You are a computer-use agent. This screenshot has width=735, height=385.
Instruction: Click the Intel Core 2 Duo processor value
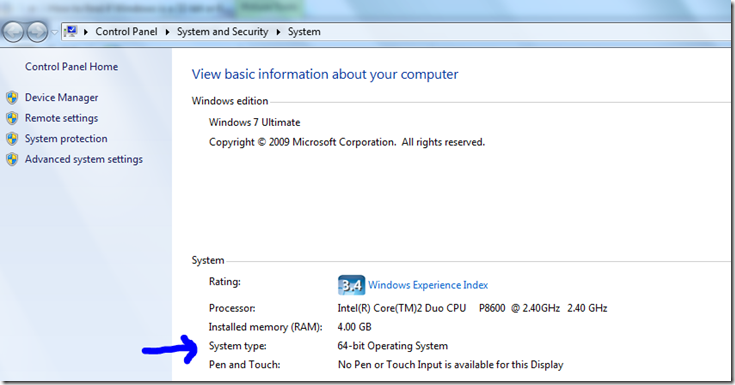point(472,308)
